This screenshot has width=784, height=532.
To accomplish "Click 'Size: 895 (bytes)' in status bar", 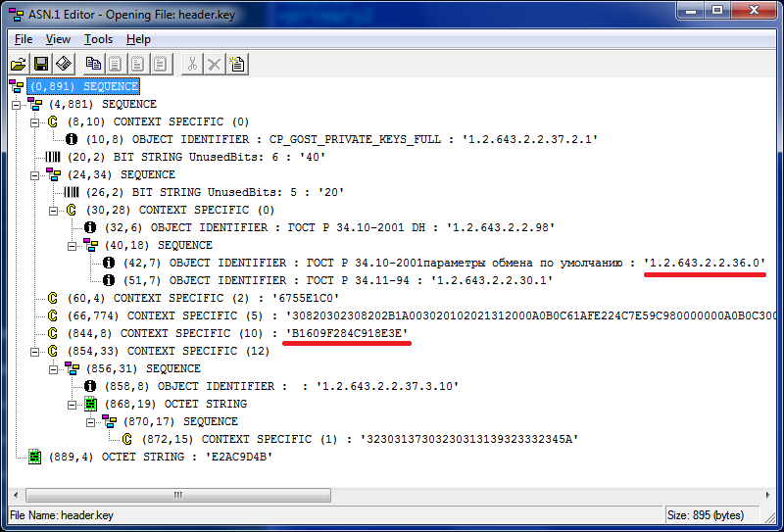I will click(707, 515).
